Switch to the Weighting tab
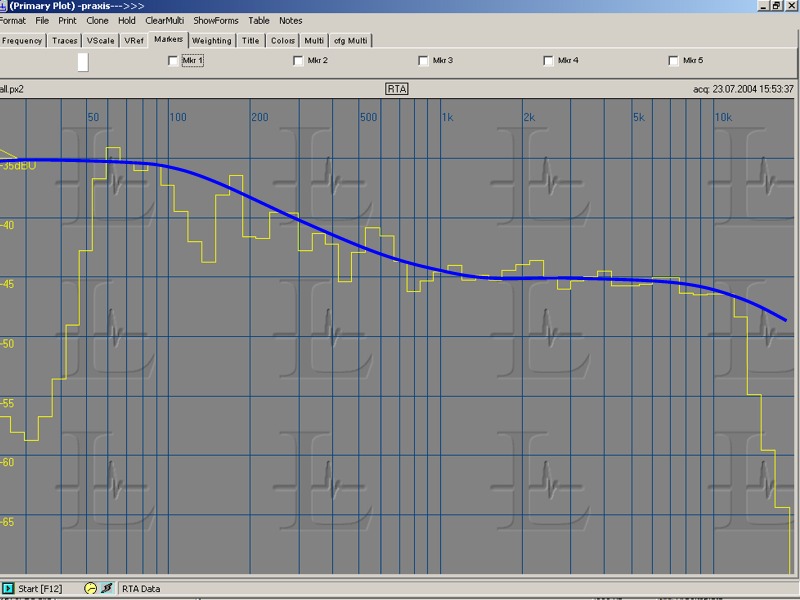The width and height of the screenshot is (800, 600). [211, 41]
